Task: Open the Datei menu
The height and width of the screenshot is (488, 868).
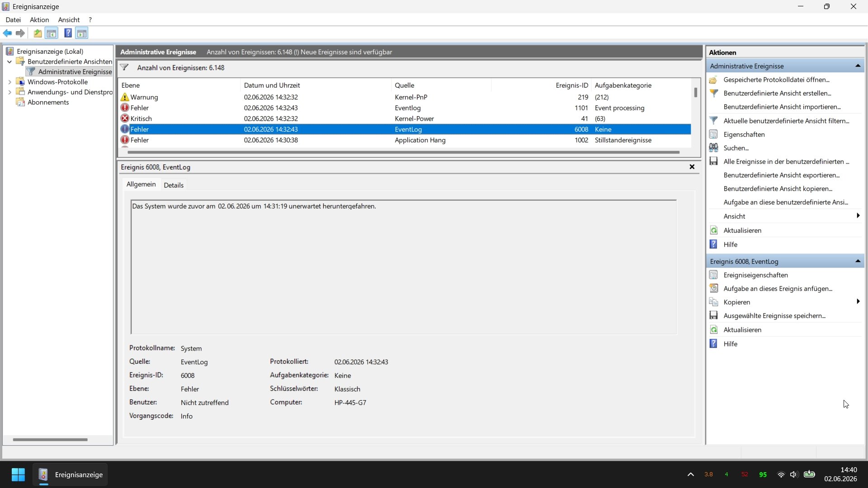Action: tap(13, 20)
